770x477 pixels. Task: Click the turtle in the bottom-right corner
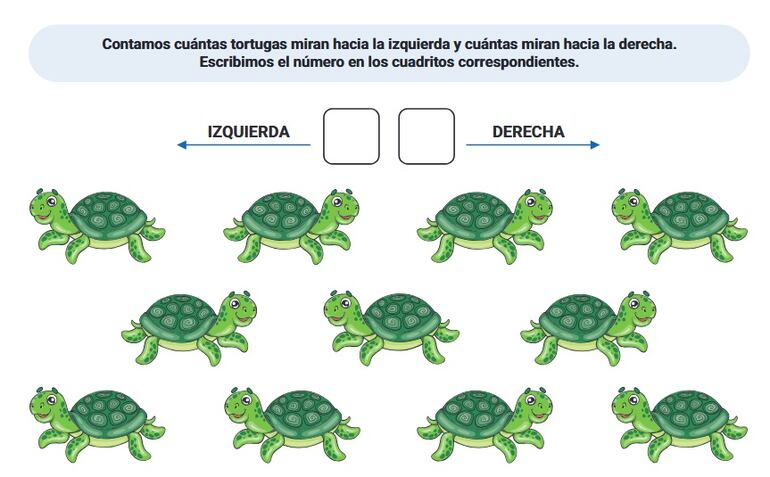click(680, 425)
